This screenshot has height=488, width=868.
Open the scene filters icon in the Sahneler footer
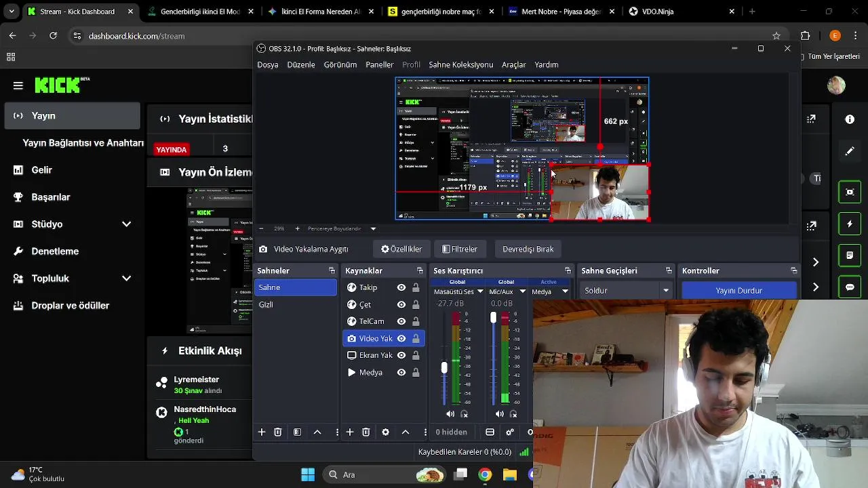[x=297, y=432]
